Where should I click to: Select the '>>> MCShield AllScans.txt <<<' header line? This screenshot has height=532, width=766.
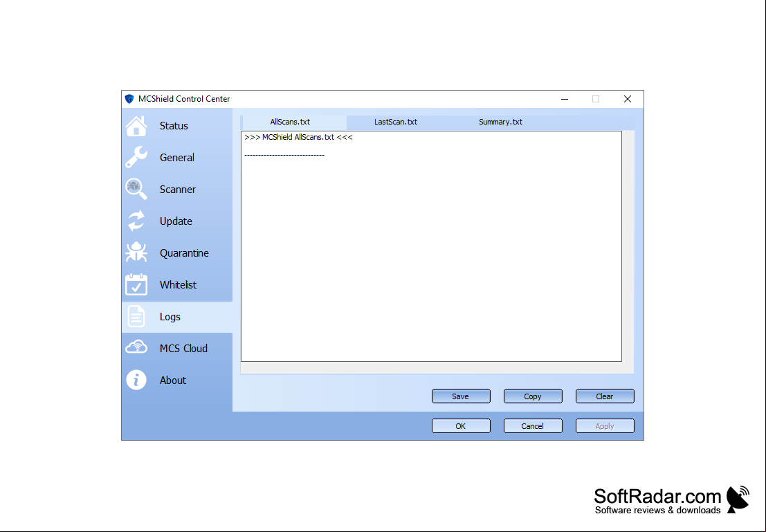(x=298, y=137)
